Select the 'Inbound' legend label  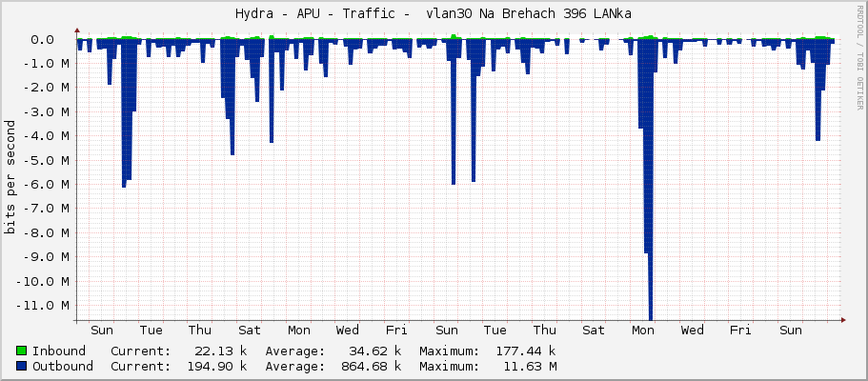[59, 351]
